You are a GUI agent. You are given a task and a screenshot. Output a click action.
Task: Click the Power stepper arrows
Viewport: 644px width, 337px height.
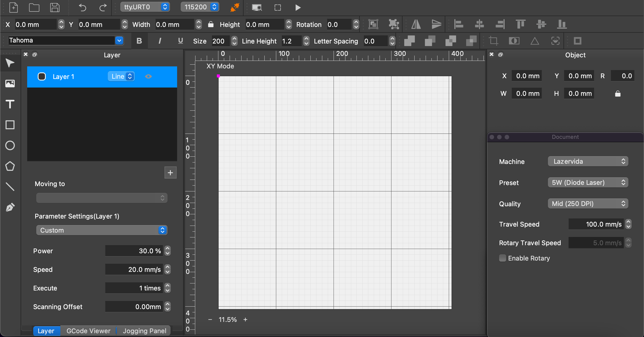point(168,251)
